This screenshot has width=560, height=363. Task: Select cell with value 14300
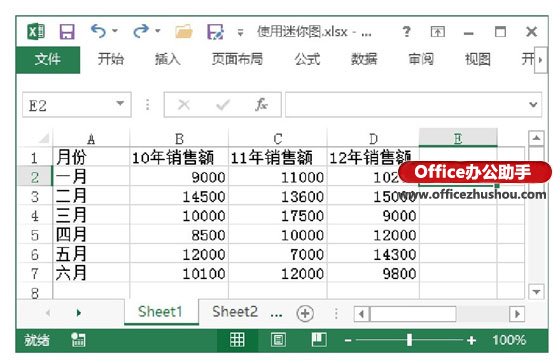point(373,254)
